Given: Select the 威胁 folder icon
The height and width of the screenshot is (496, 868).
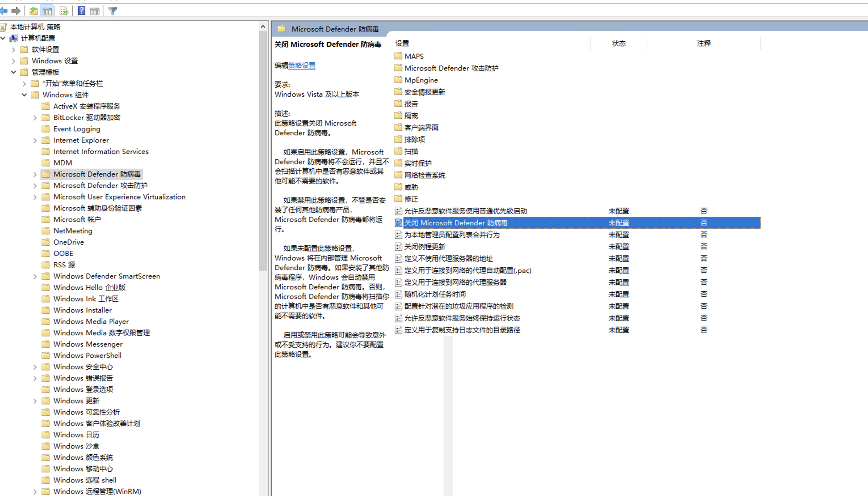Looking at the screenshot, I should (x=398, y=187).
